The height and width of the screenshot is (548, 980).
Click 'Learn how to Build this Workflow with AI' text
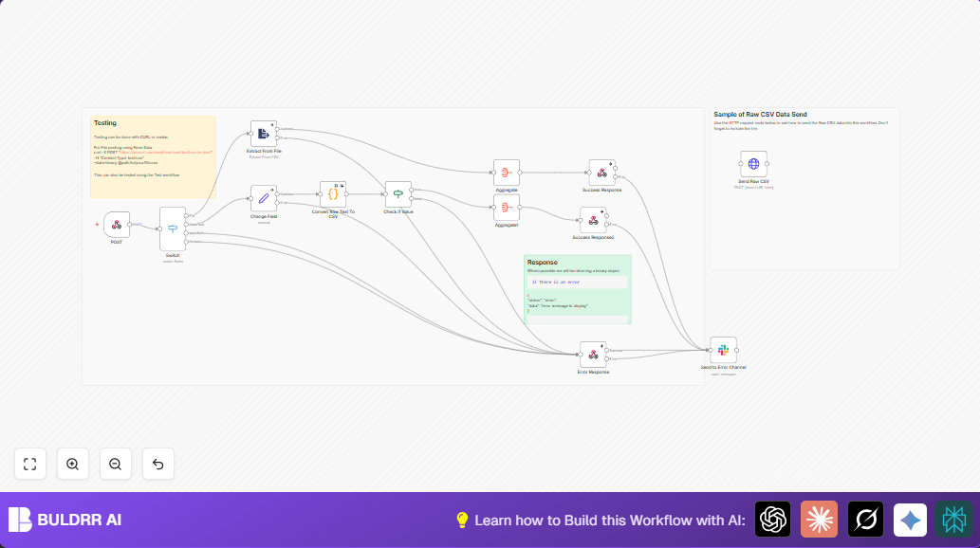pos(610,521)
